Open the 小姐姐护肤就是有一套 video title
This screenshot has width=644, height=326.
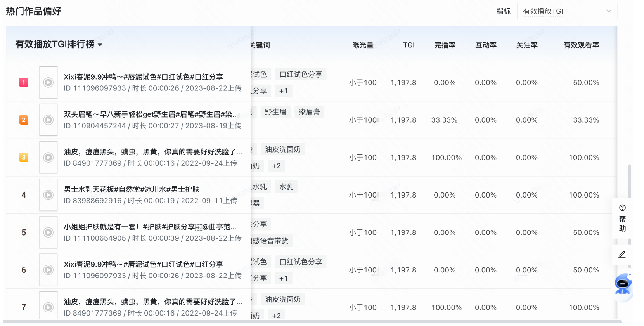click(x=150, y=227)
